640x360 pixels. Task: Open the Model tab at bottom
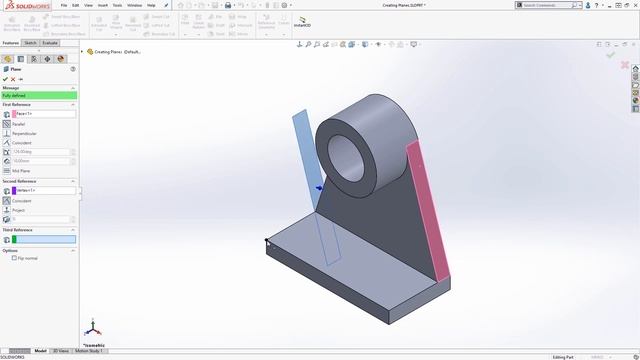[40, 351]
